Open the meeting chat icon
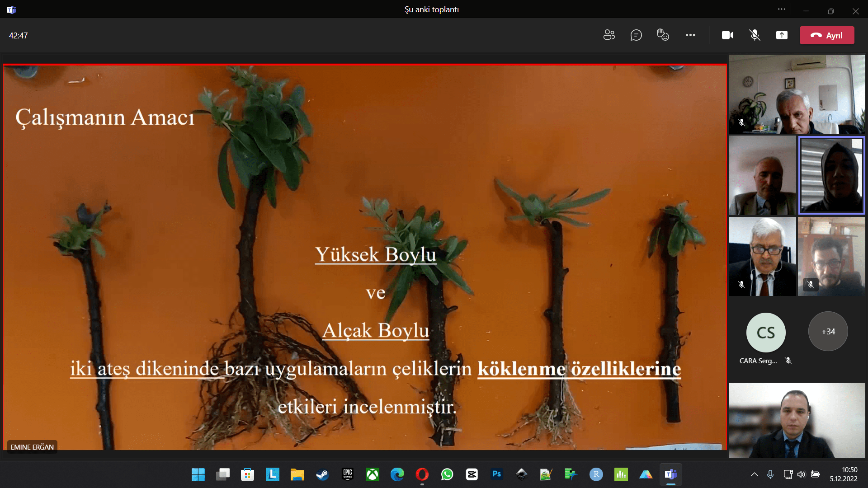Screen dimensions: 868x488 [636, 35]
